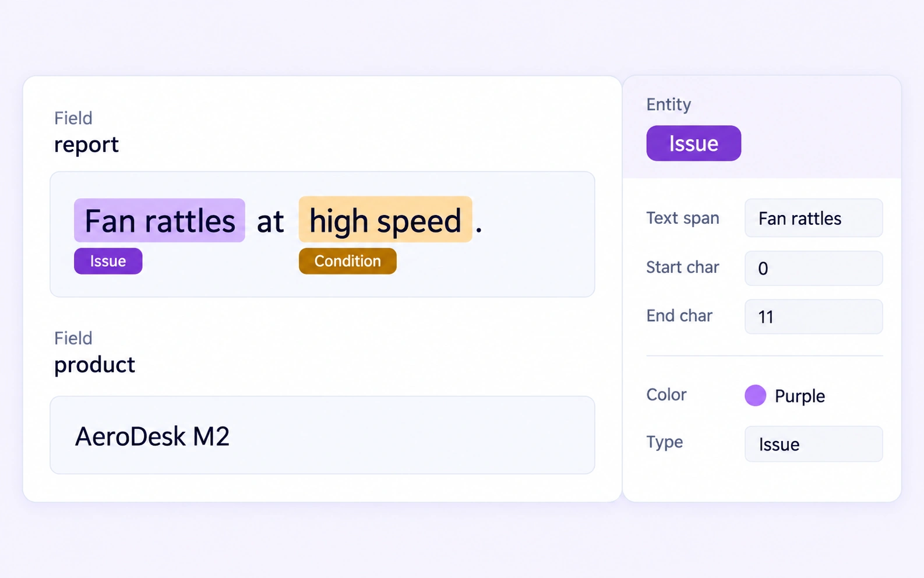924x578 pixels.
Task: Click the 'report' field name
Action: pyautogui.click(x=86, y=144)
